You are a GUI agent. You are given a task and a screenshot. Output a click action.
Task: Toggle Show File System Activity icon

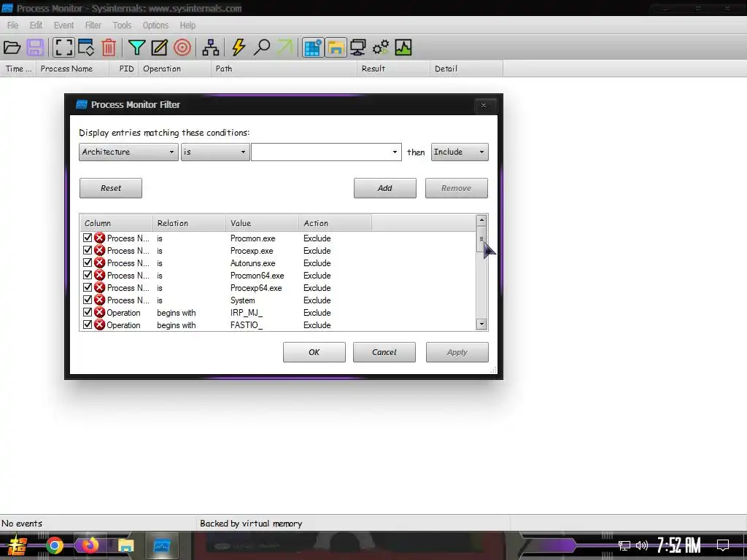pyautogui.click(x=336, y=47)
